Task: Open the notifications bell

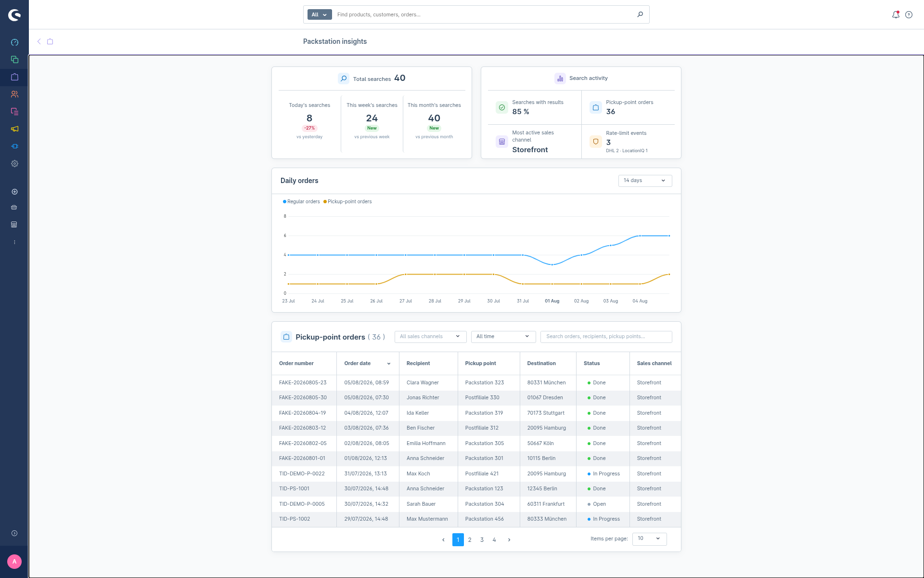Action: pyautogui.click(x=896, y=14)
